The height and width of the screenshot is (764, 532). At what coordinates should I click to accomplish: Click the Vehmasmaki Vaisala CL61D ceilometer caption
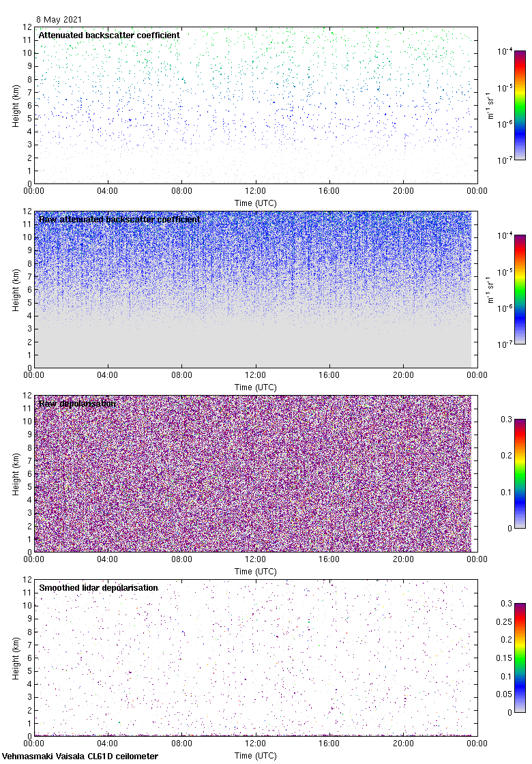[x=80, y=756]
